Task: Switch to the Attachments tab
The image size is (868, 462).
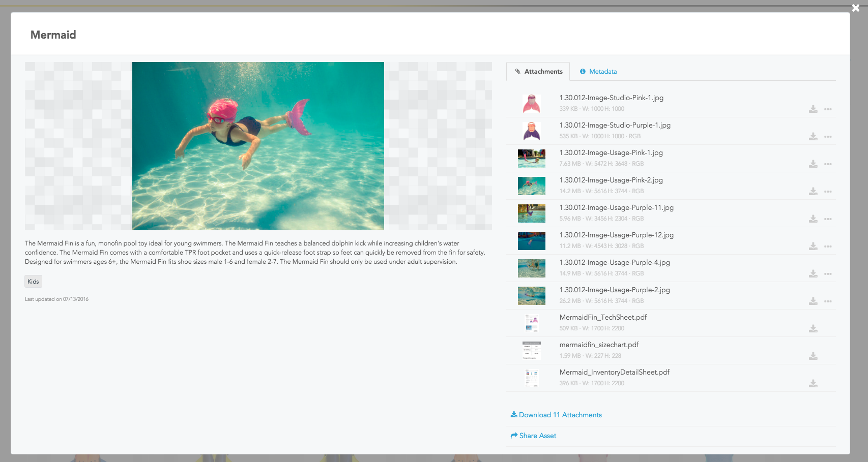Action: pos(538,72)
